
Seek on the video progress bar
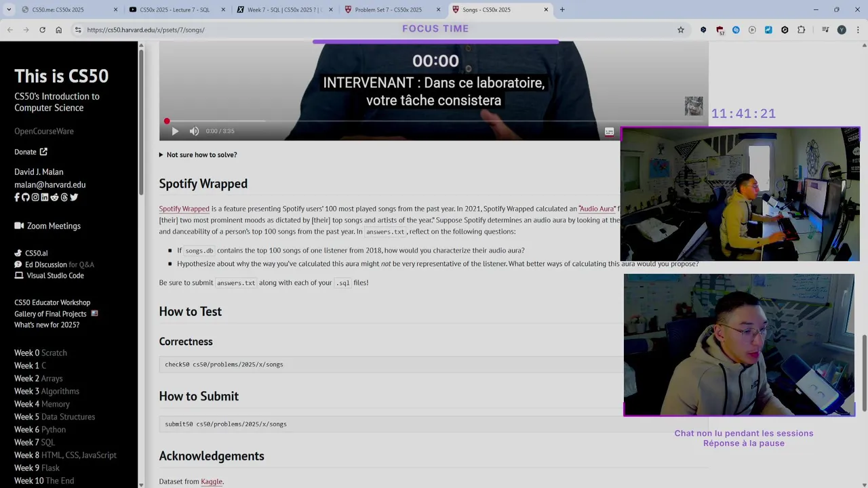pos(434,121)
